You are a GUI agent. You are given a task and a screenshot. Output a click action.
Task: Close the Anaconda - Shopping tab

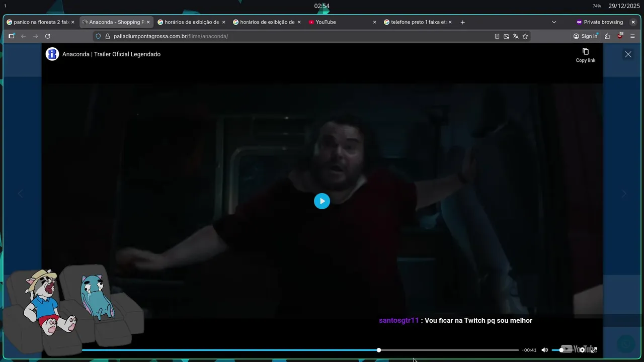148,22
